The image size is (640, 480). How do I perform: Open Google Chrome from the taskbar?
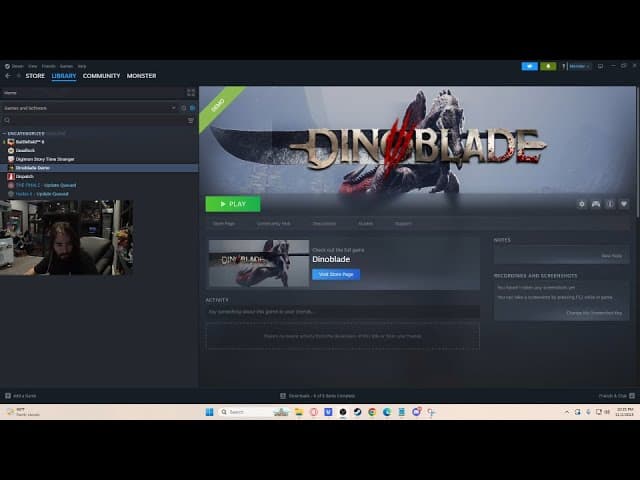(372, 412)
